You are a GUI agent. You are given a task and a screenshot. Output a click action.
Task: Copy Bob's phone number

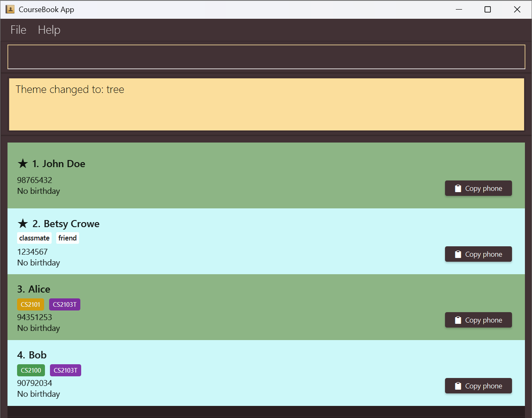point(478,386)
